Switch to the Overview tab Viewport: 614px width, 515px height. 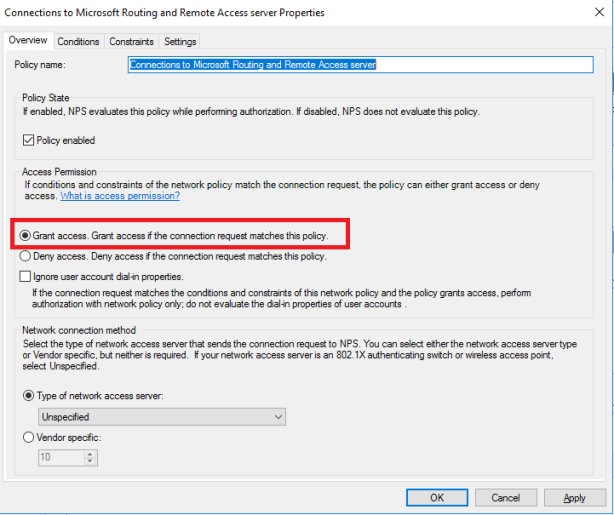pos(28,40)
